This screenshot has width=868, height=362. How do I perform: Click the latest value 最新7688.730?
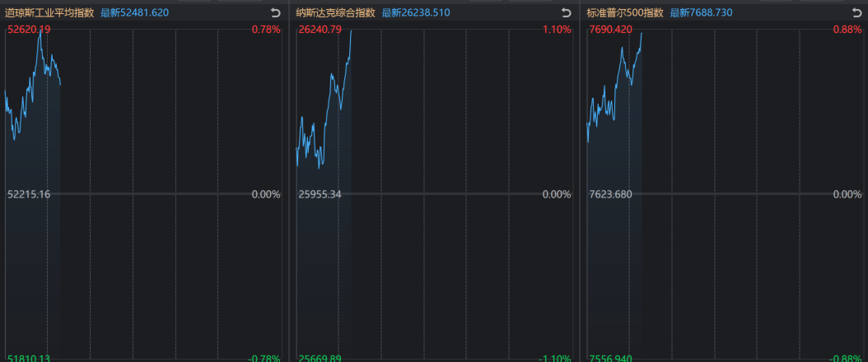[702, 12]
